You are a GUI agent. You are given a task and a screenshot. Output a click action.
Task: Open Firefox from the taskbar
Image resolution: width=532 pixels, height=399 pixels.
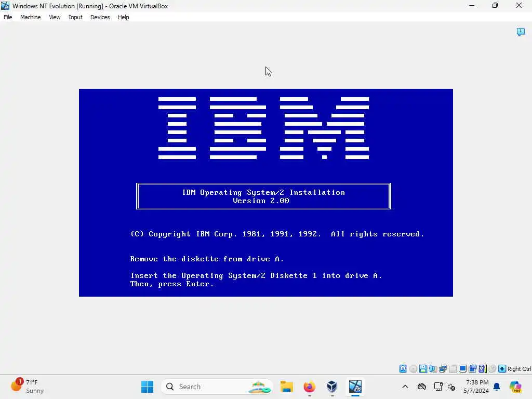(309, 387)
